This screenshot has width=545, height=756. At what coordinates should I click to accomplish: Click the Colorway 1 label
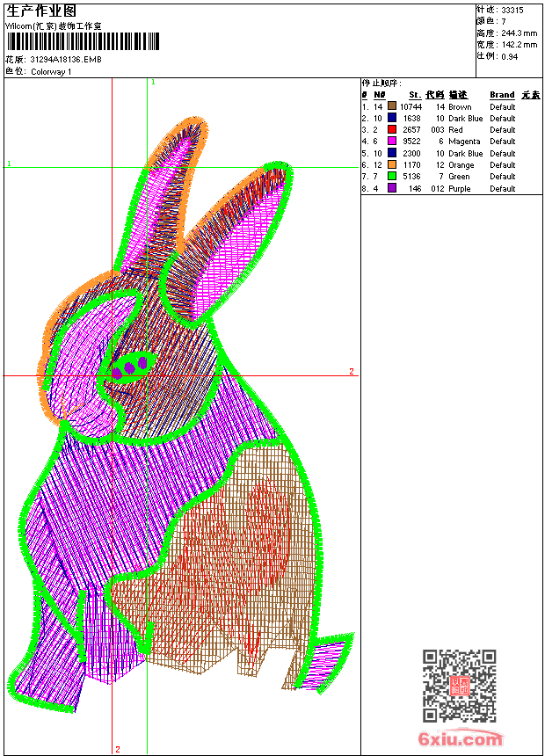click(x=51, y=72)
